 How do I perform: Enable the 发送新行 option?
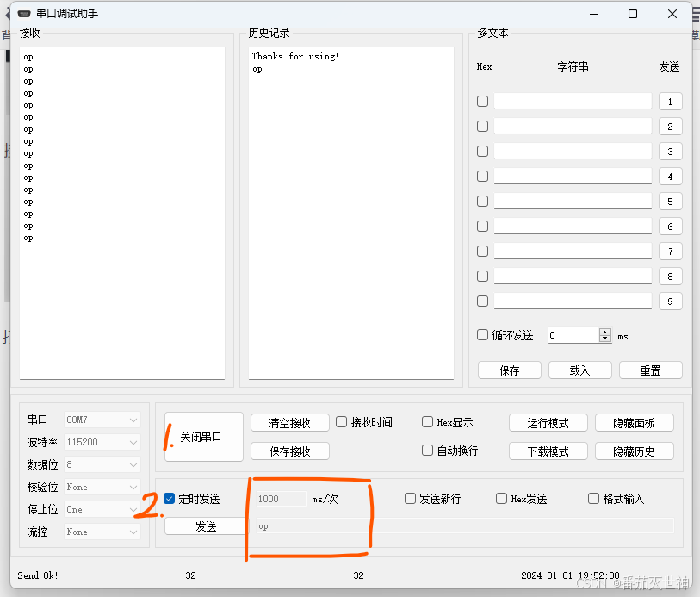(410, 499)
